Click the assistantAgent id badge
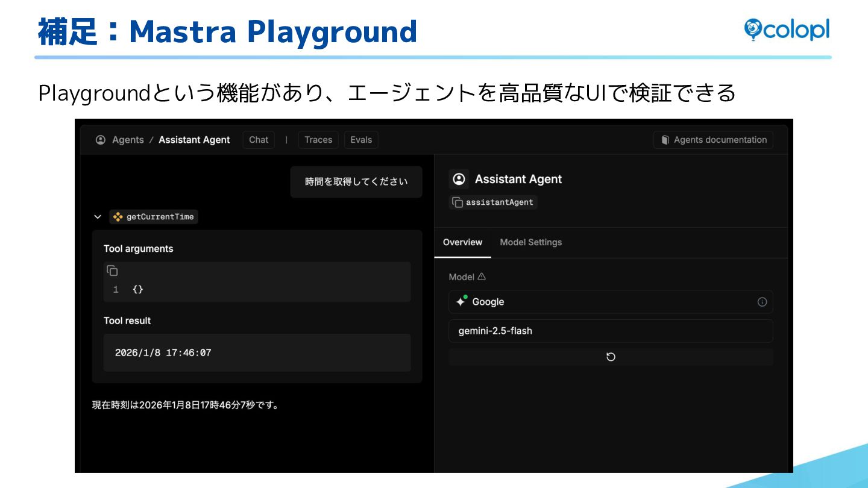Image resolution: width=868 pixels, height=488 pixels. [493, 202]
